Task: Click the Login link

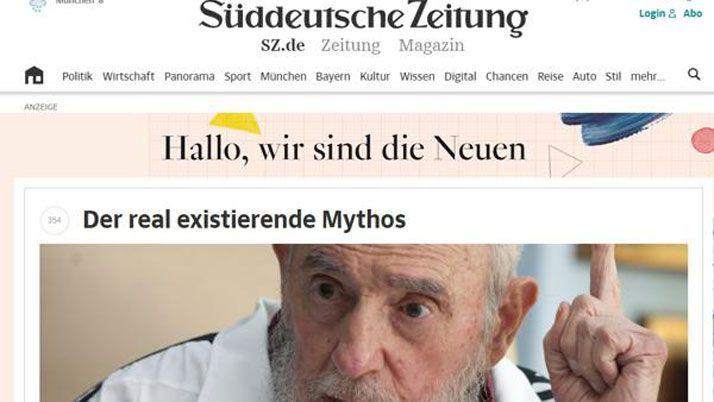Action: (652, 14)
